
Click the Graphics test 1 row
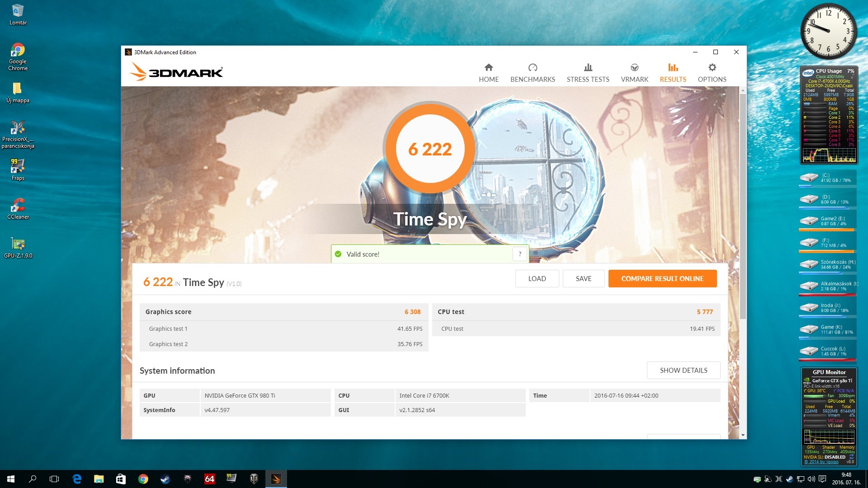click(x=284, y=328)
